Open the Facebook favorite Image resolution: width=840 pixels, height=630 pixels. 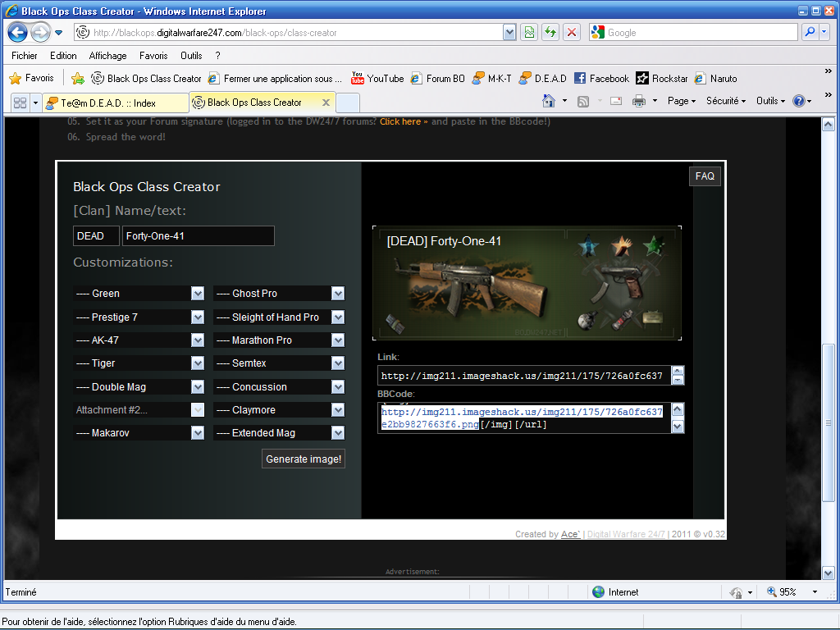click(601, 78)
